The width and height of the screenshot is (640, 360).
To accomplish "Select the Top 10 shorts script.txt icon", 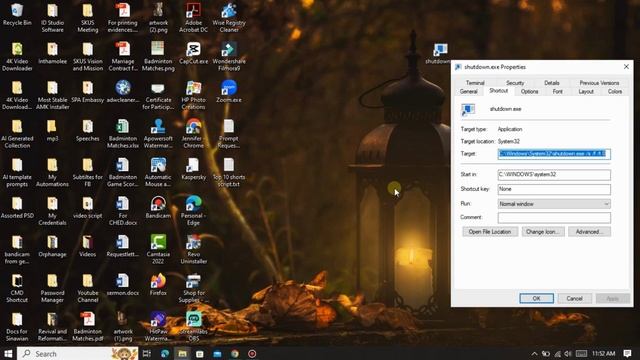I will [x=229, y=172].
